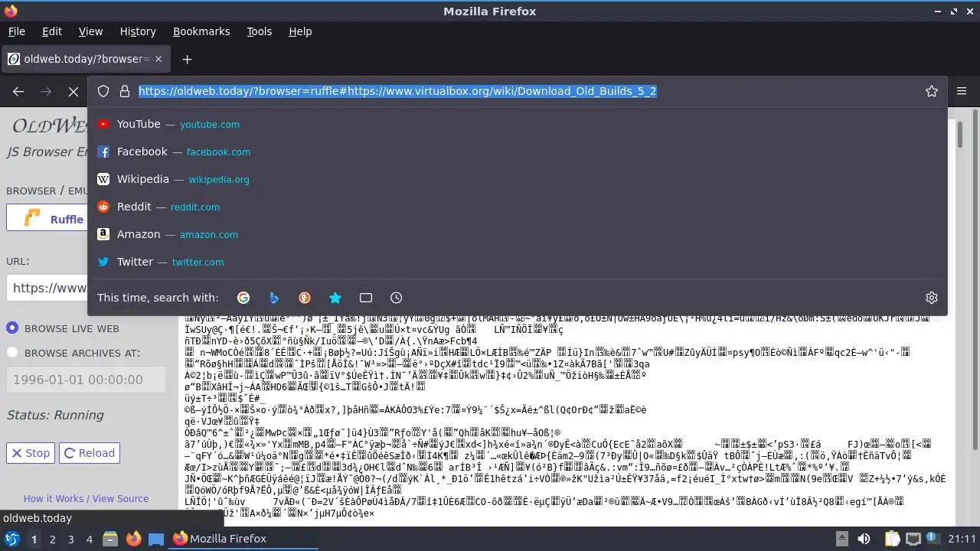Open the Firefox hamburger application menu
The image size is (980, 551).
(x=962, y=91)
